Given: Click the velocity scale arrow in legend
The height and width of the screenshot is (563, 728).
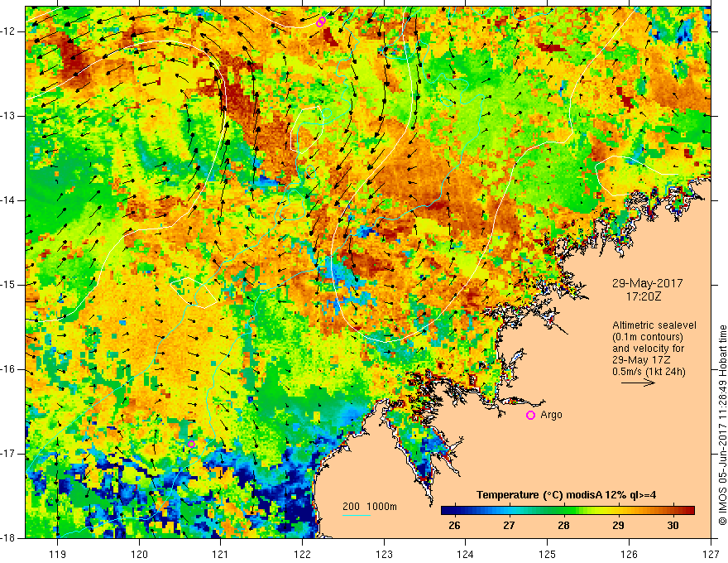Looking at the screenshot, I should tap(637, 383).
